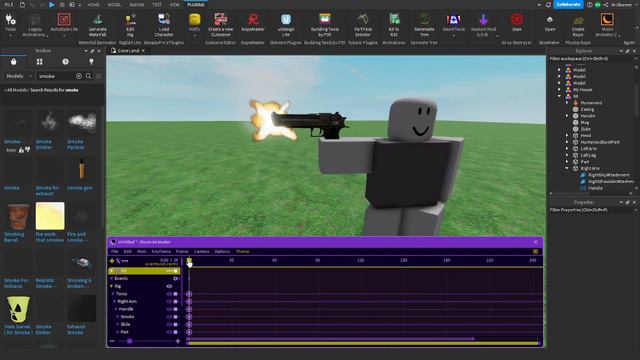Open Legacy Animations plugin
This screenshot has width=640, height=360.
[35, 24]
